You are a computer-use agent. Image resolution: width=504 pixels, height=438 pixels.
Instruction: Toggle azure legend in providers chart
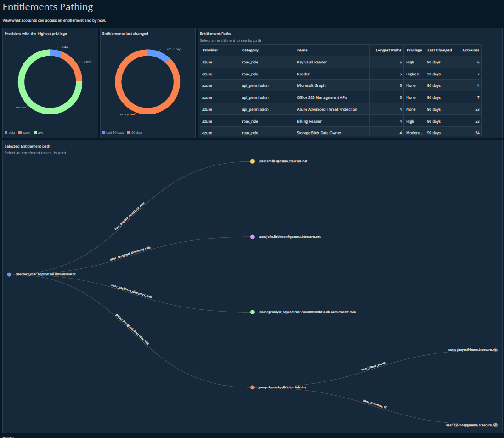pyautogui.click(x=24, y=132)
